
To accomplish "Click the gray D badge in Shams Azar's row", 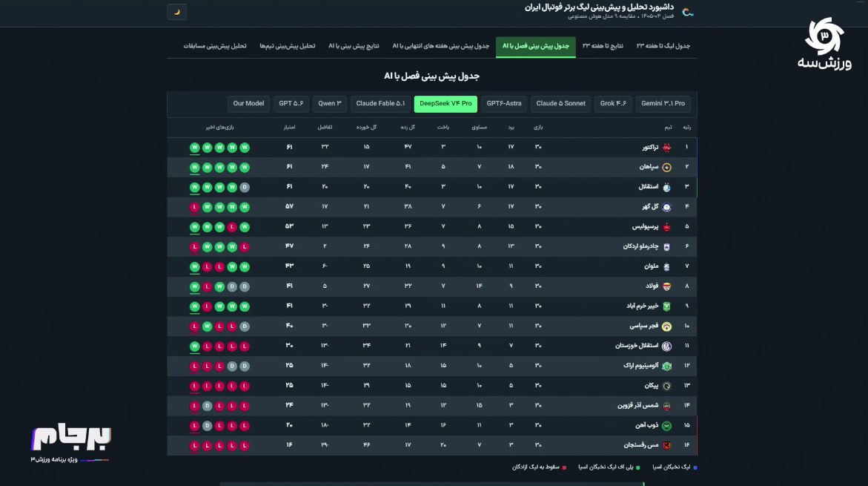I will 207,406.
